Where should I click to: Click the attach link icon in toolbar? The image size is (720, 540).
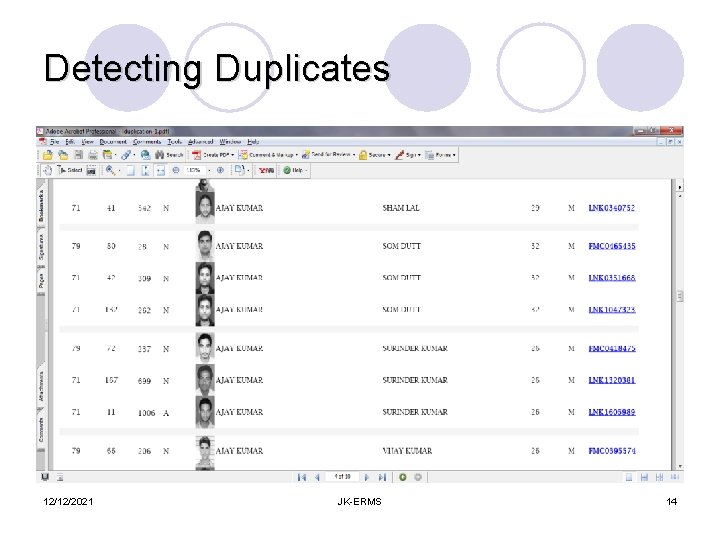(126, 155)
